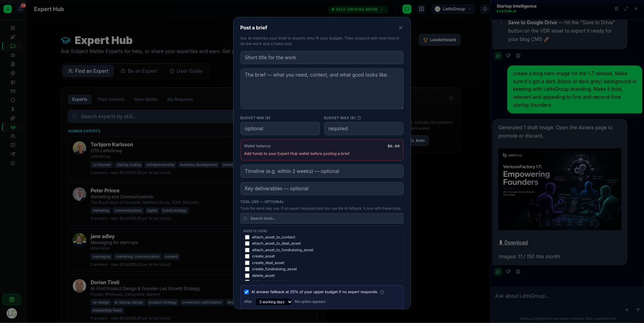
Task: Select the My Requests sub-tab
Action: pyautogui.click(x=180, y=99)
